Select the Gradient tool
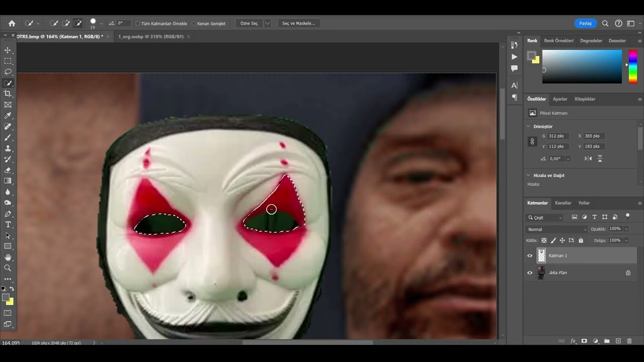 tap(8, 180)
